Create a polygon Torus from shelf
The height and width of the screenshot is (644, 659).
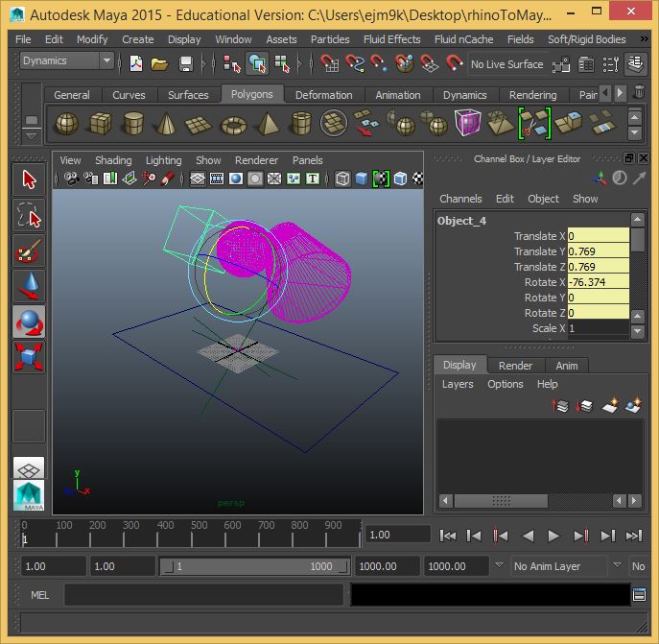pos(233,125)
